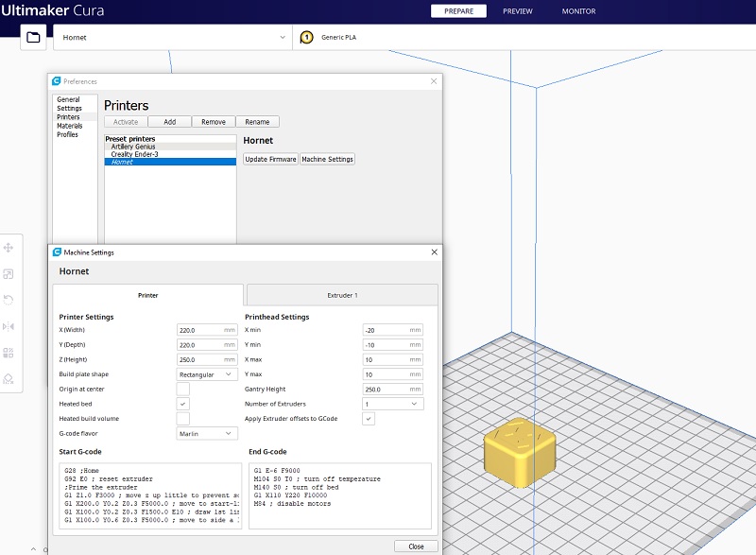Click inside the Start G-code text box
The height and width of the screenshot is (555, 756).
tap(150, 495)
